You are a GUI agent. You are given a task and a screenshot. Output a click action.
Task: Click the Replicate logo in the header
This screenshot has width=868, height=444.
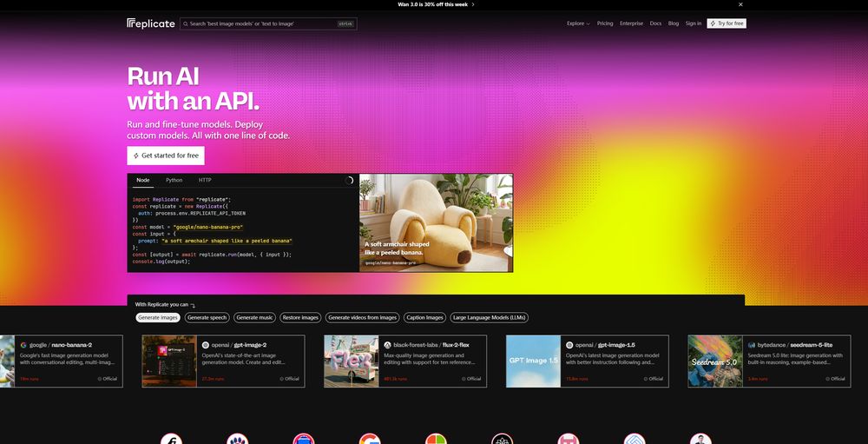[x=150, y=23]
